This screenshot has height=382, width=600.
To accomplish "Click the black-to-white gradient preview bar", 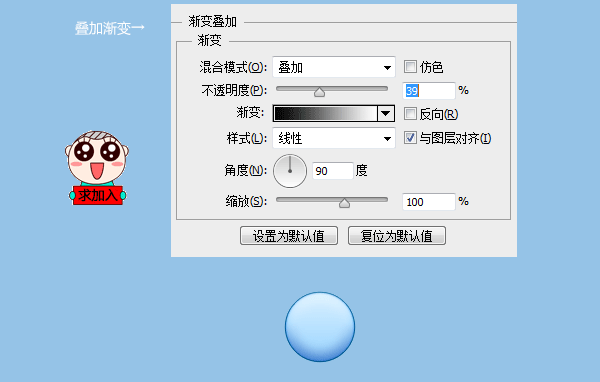I will coord(325,113).
